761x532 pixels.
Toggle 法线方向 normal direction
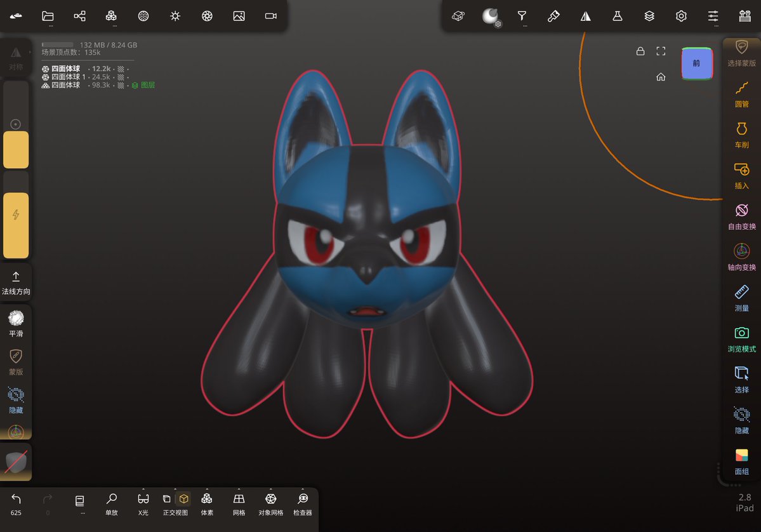pos(15,283)
